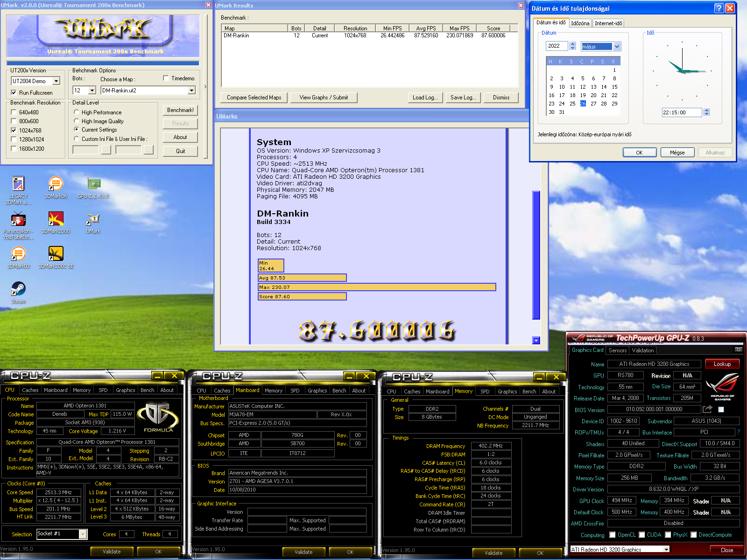
Task: Enable the 800x600 benchmark resolution
Action: click(14, 121)
